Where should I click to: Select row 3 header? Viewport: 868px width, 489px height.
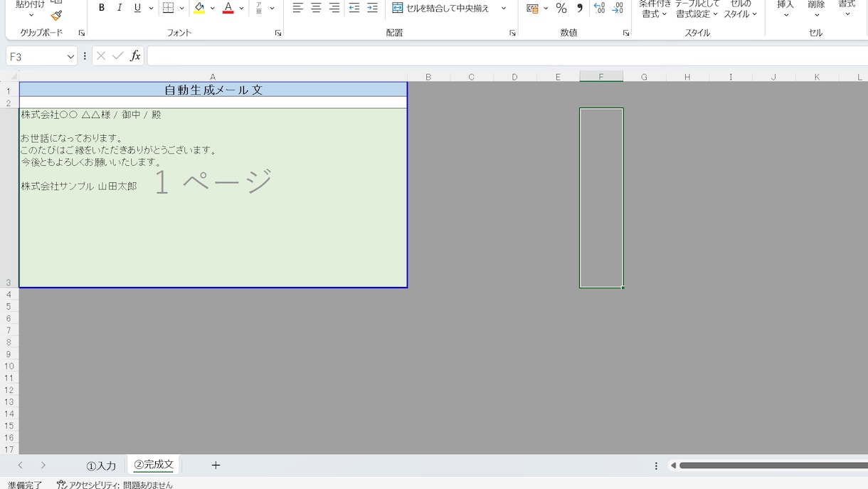pos(9,198)
